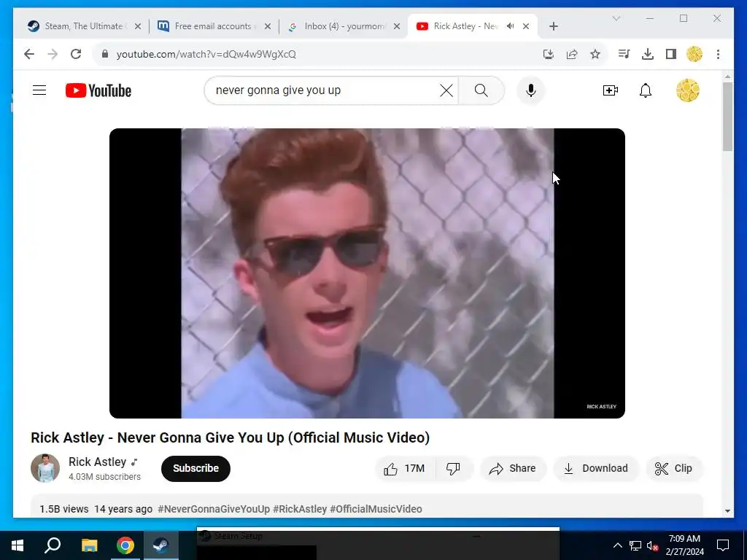Show hidden system tray icons
Viewport: 747px width, 560px height.
point(617,545)
